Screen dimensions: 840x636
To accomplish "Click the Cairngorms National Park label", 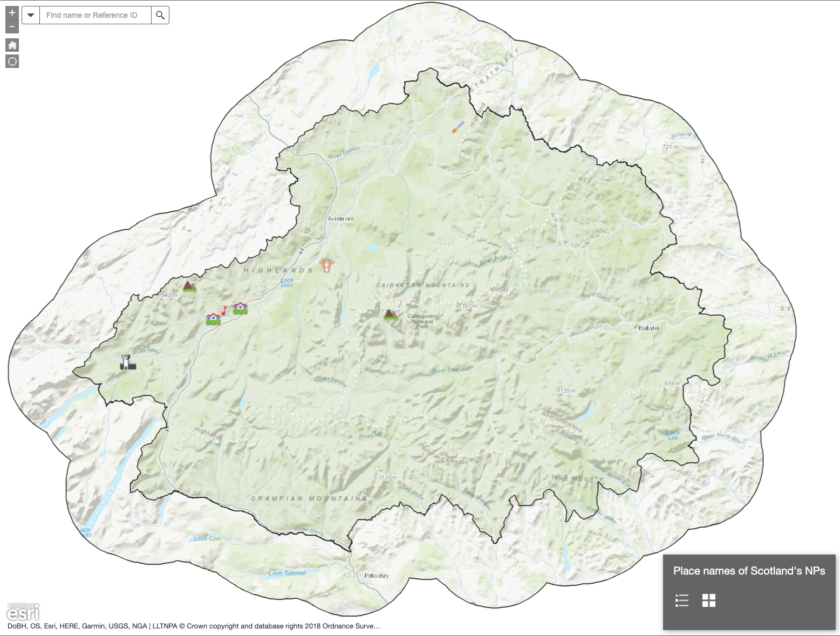I will [422, 321].
